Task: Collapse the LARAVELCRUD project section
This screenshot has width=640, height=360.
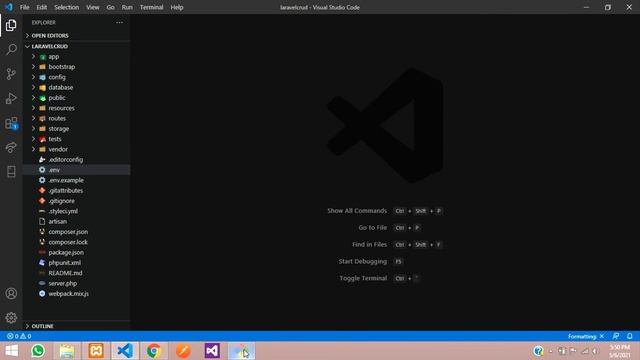Action: coord(76,46)
